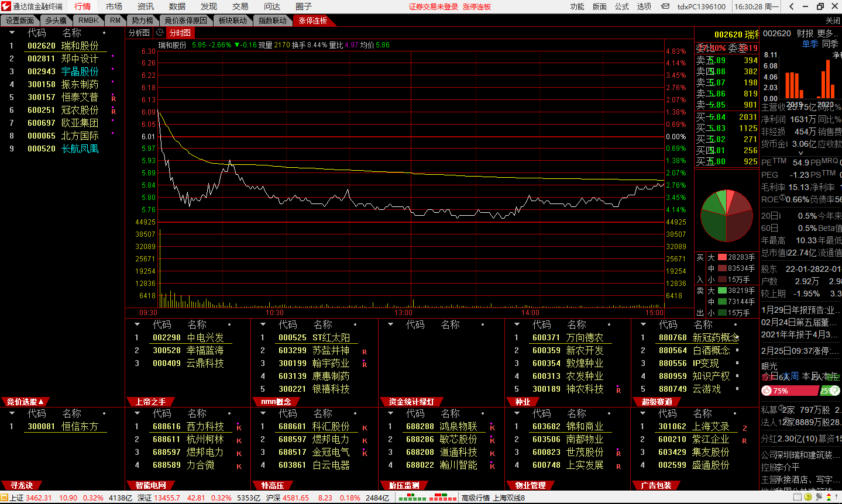Screen dimensions: 842x504
Task: Click the orange square icon before 上证
Action: click(x=4, y=498)
